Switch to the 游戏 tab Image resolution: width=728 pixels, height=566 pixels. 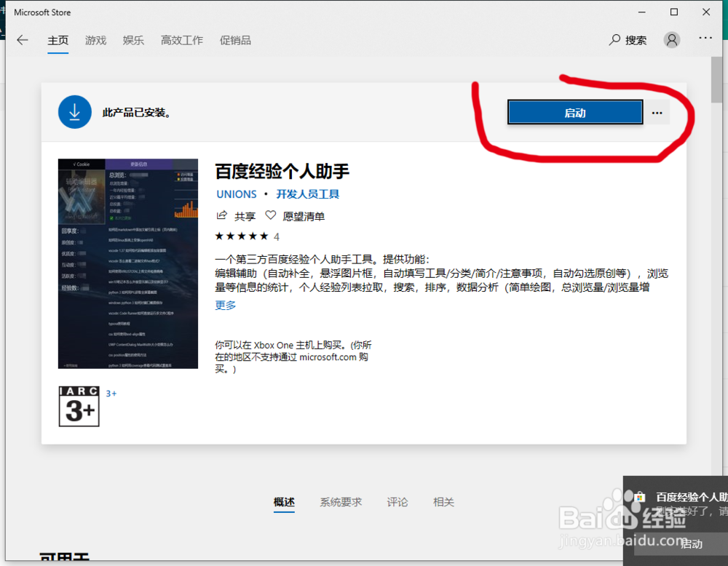coord(95,40)
